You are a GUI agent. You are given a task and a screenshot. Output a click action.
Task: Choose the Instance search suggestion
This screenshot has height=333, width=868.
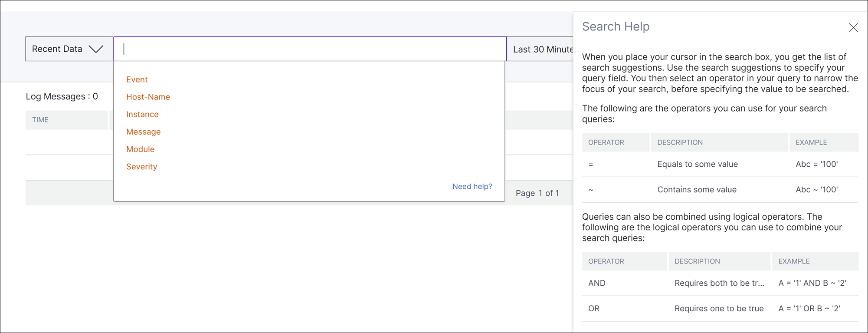tap(142, 114)
